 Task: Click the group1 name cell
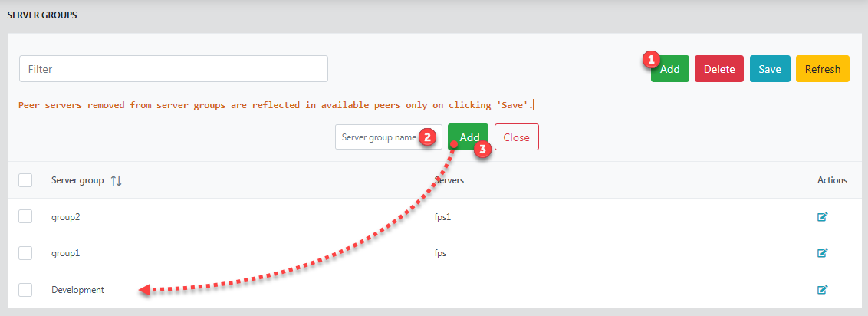(66, 253)
